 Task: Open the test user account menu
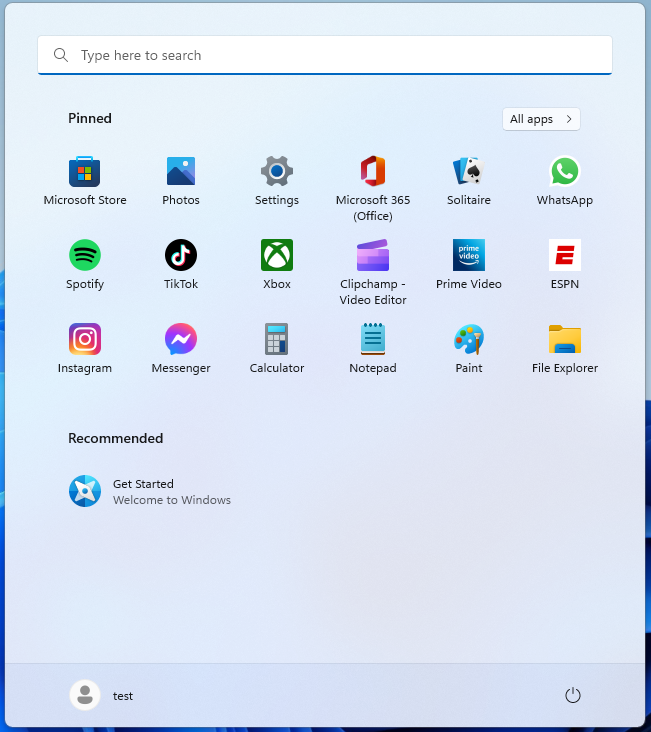click(x=101, y=695)
